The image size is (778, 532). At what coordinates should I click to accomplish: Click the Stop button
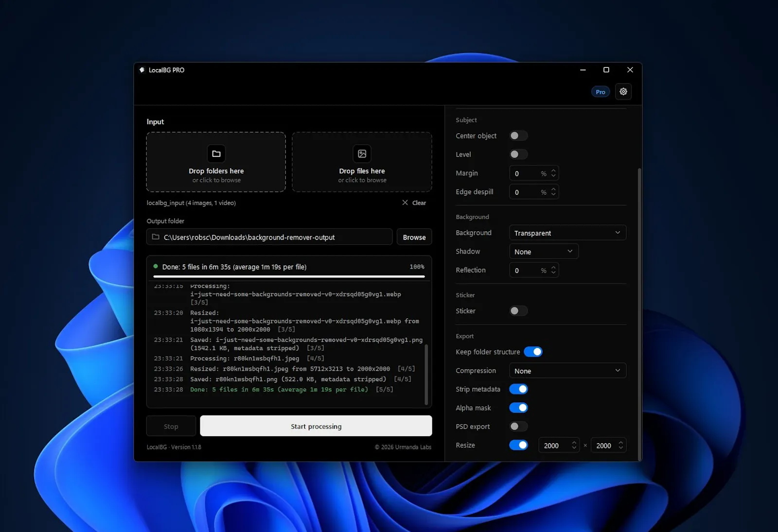click(x=171, y=426)
